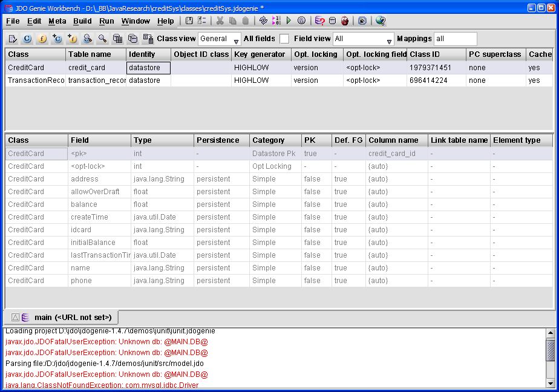The width and height of the screenshot is (559, 392).
Task: Click the double database cylinders icon
Action: pyautogui.click(x=132, y=39)
